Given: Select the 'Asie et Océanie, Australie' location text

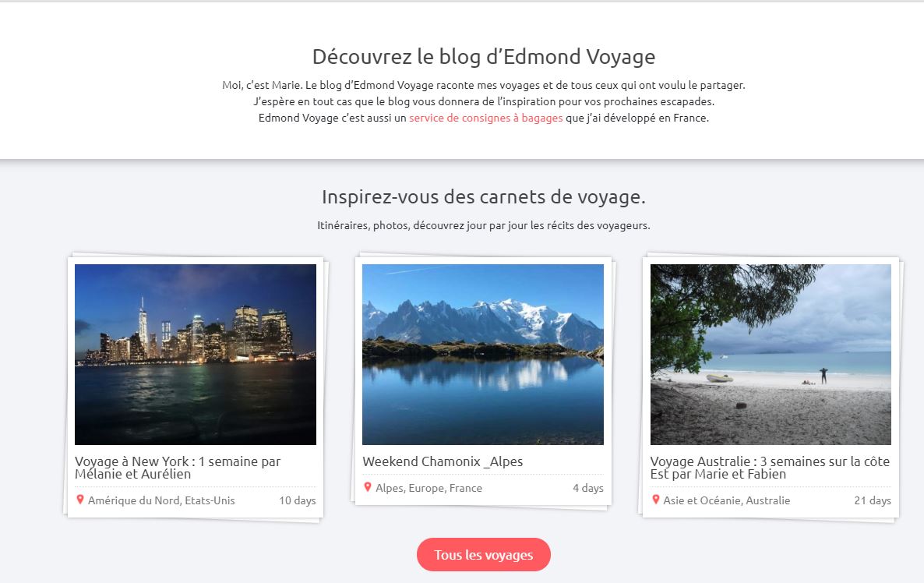Looking at the screenshot, I should (727, 500).
